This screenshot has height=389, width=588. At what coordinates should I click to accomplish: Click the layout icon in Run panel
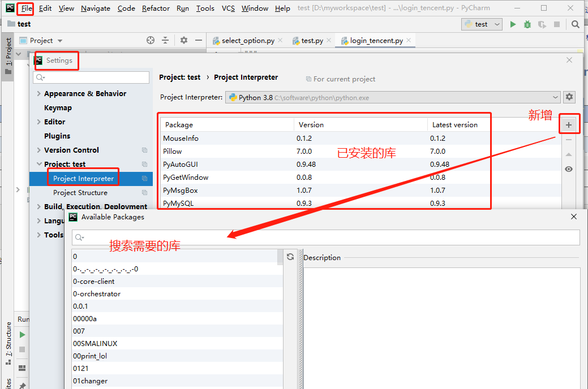point(22,368)
